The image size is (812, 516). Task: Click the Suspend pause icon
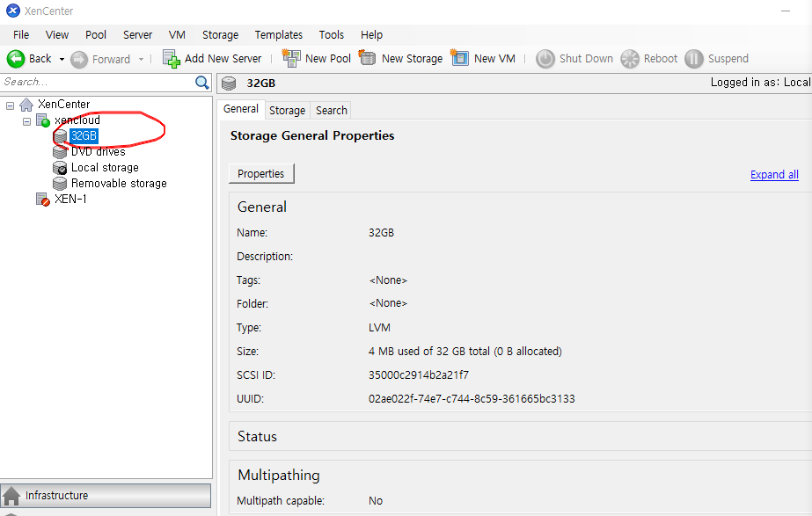(694, 59)
